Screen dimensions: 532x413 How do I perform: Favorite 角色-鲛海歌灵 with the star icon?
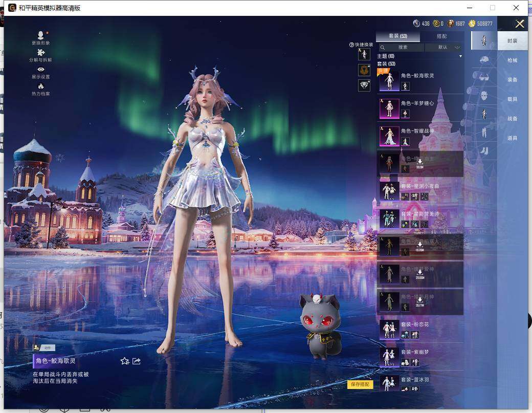click(125, 361)
